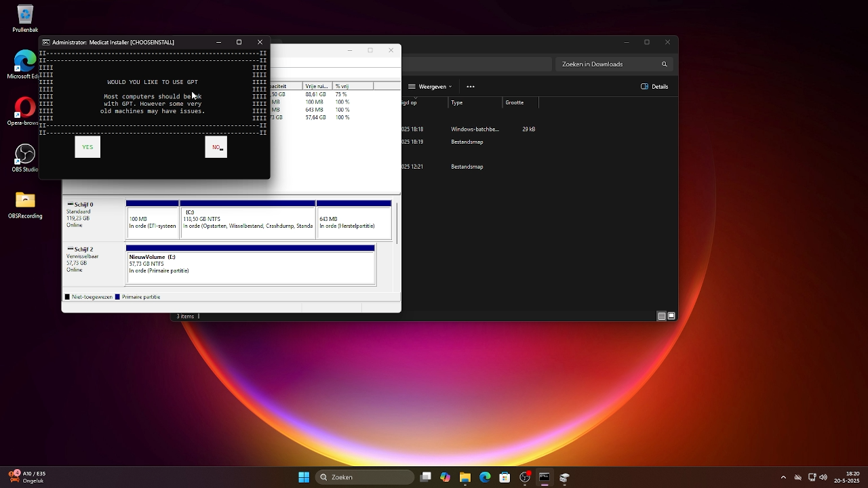
Task: Switch Explorer to large thumbnails view
Action: pos(671,316)
